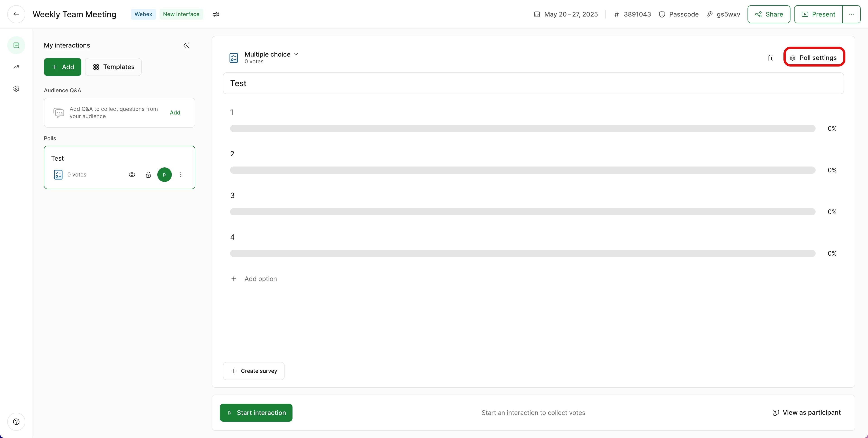Toggle Test poll results visibility eye
Screen dimensions: 868x438
(132, 175)
